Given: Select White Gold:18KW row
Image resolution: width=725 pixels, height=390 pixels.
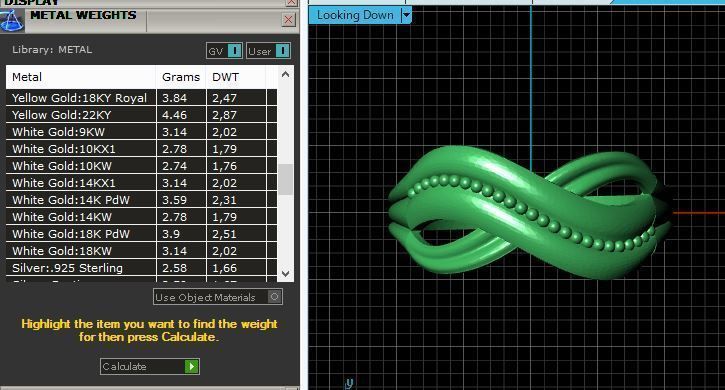Looking at the screenshot, I should [x=141, y=251].
